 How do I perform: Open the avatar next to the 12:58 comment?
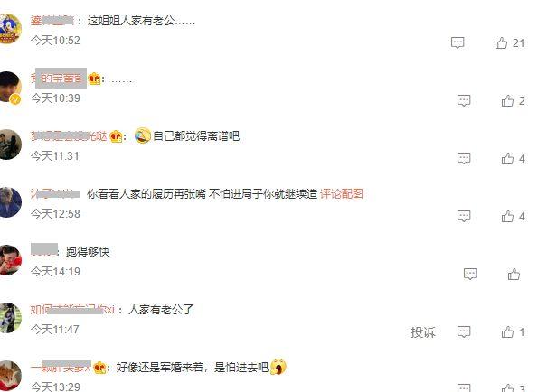(x=9, y=202)
